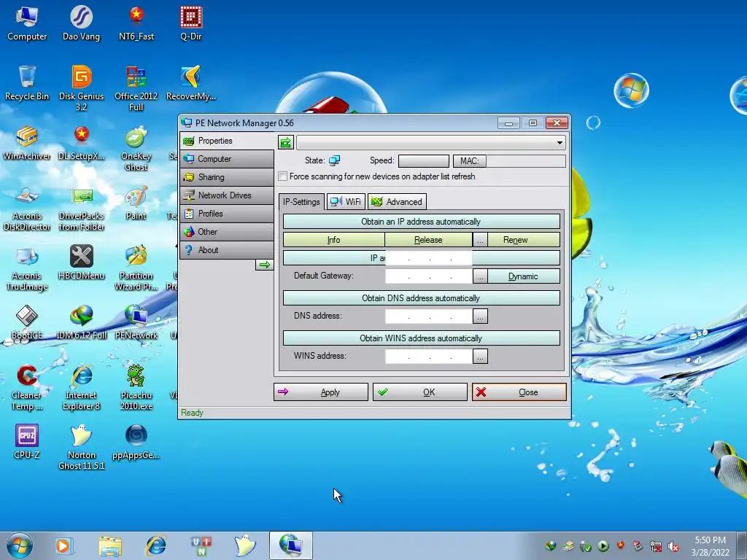Select Properties in the sidebar
The image size is (747, 560).
point(227,141)
